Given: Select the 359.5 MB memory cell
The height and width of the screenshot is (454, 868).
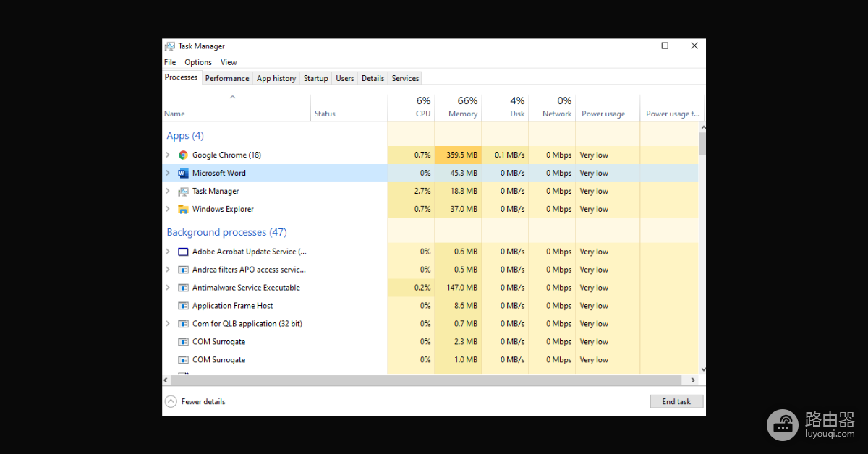Looking at the screenshot, I should [x=459, y=155].
